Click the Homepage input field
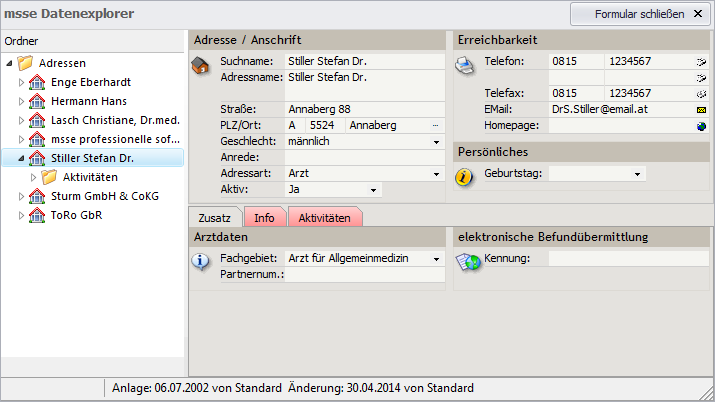Screen dimensions: 715x402 pyautogui.click(x=622, y=125)
